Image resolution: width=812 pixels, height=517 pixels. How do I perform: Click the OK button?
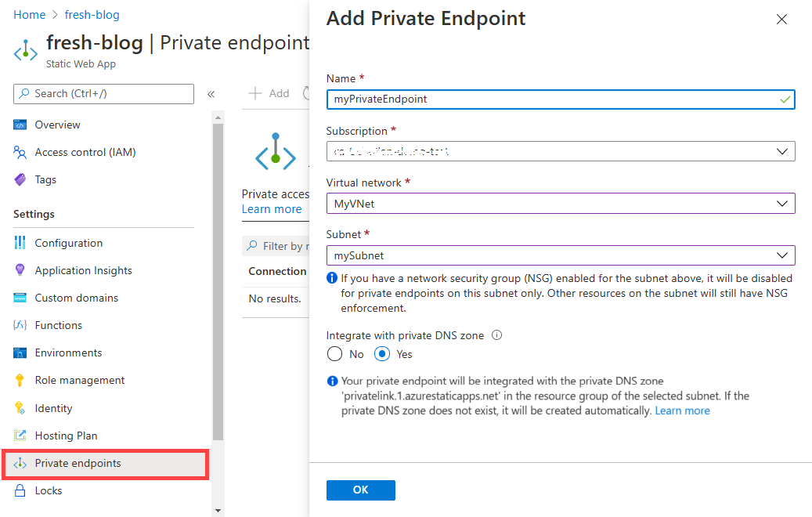pos(360,490)
